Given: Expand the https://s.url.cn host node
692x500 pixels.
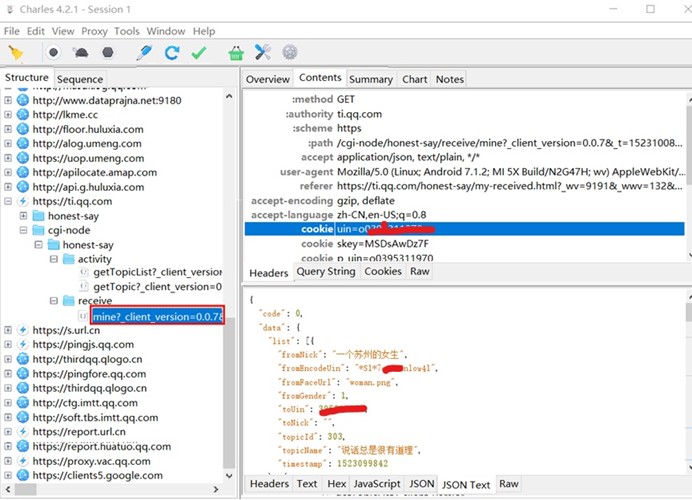Looking at the screenshot, I should (8, 330).
